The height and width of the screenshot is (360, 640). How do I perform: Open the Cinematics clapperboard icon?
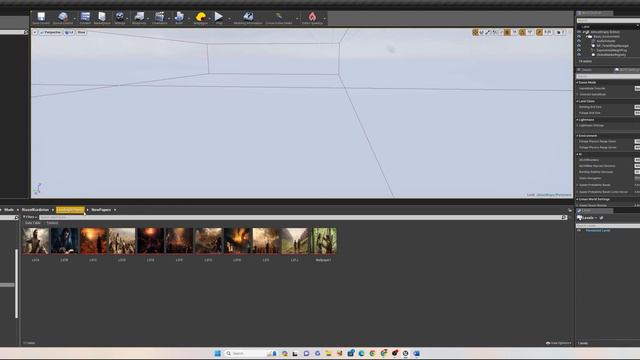(x=160, y=17)
